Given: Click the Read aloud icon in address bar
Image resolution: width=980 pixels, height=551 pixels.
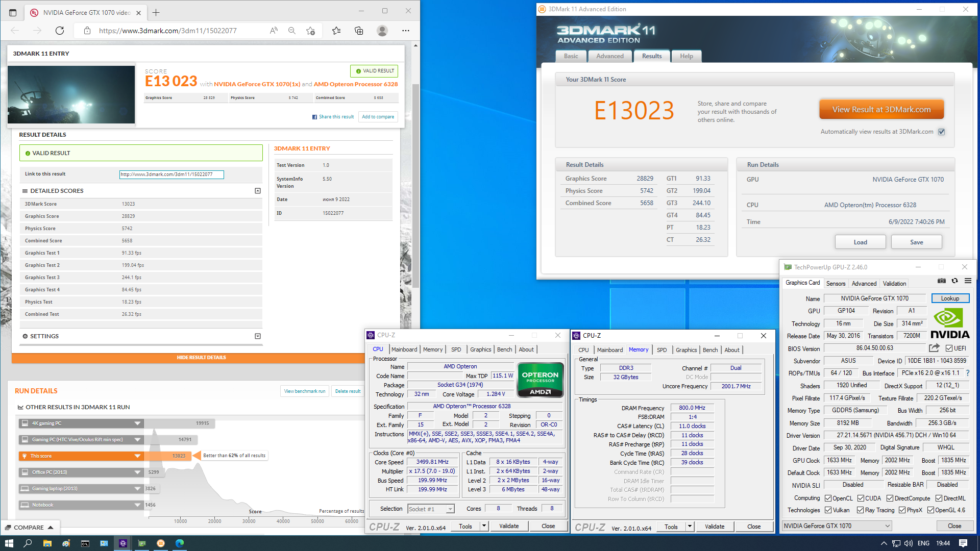Looking at the screenshot, I should 274,31.
